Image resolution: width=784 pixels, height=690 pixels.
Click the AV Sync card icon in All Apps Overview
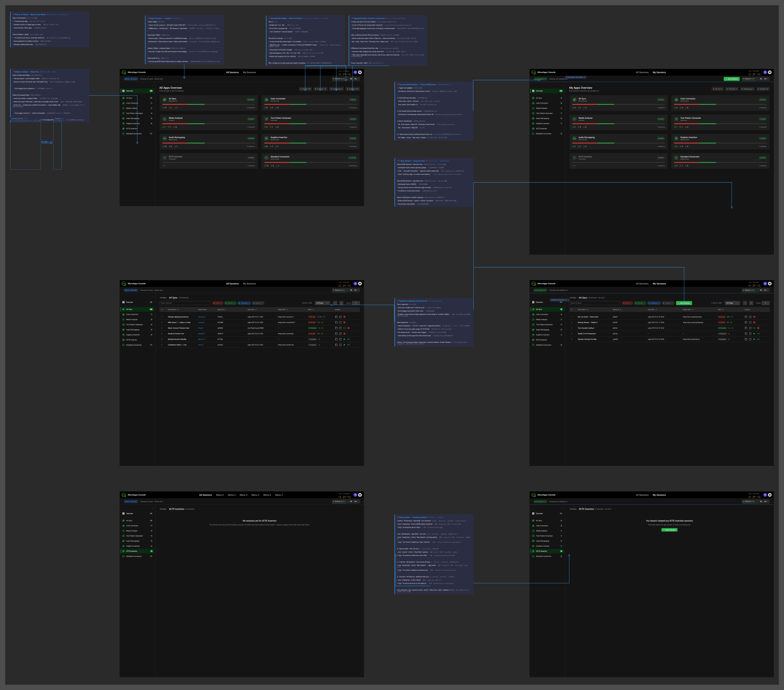pyautogui.click(x=165, y=100)
